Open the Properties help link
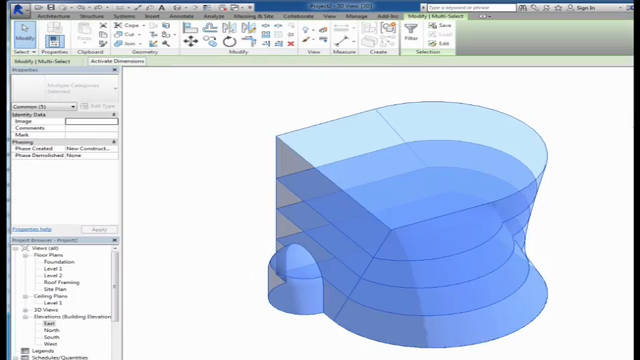This screenshot has width=640, height=360. (x=32, y=229)
